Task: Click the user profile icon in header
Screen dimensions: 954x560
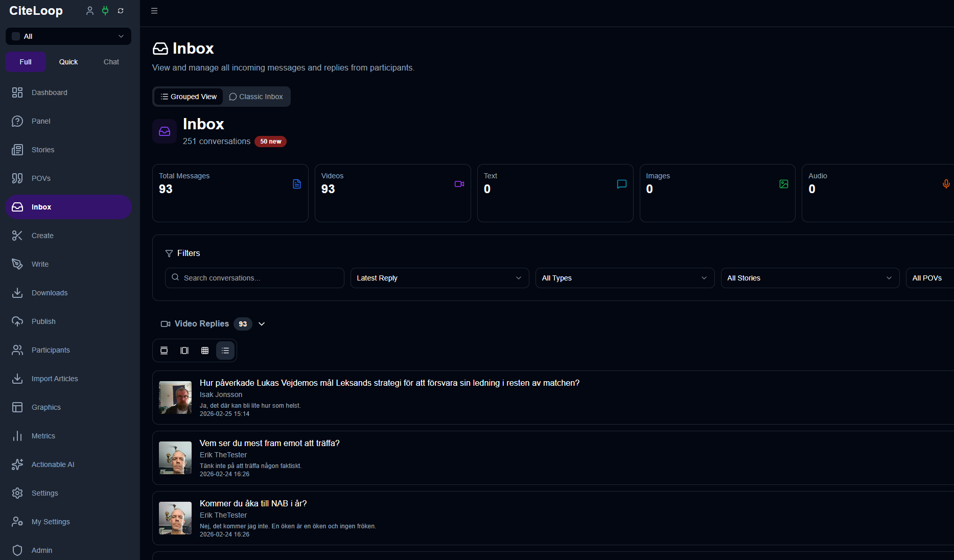Action: 90,11
